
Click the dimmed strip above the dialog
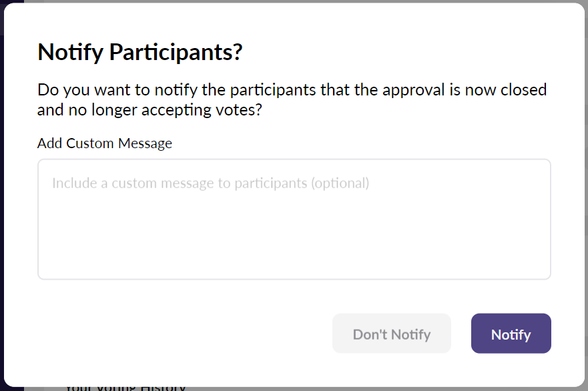tap(294, 1)
